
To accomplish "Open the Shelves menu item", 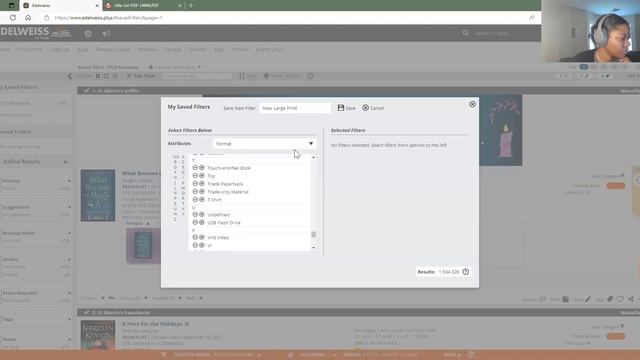I will coord(197,49).
